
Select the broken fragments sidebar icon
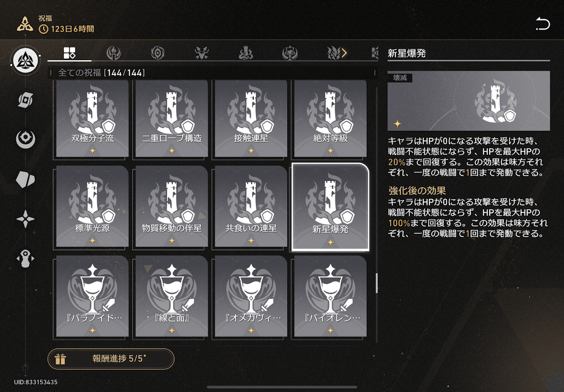pyautogui.click(x=25, y=180)
